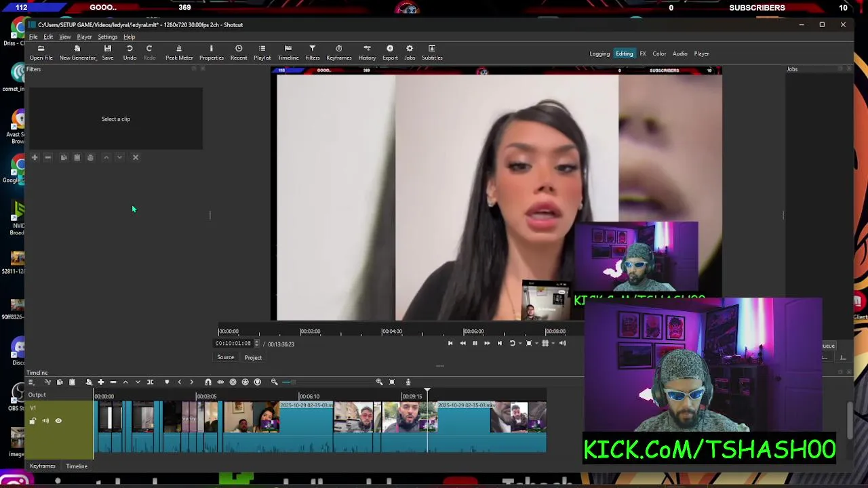Screen dimensions: 868x488
Task: Open the Settings menu
Action: tap(107, 37)
